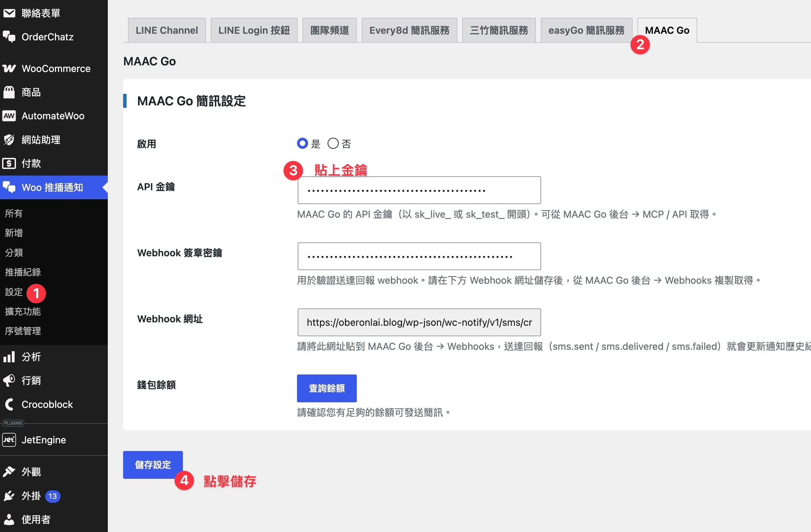Click the 使用者 person icon

(x=9, y=519)
